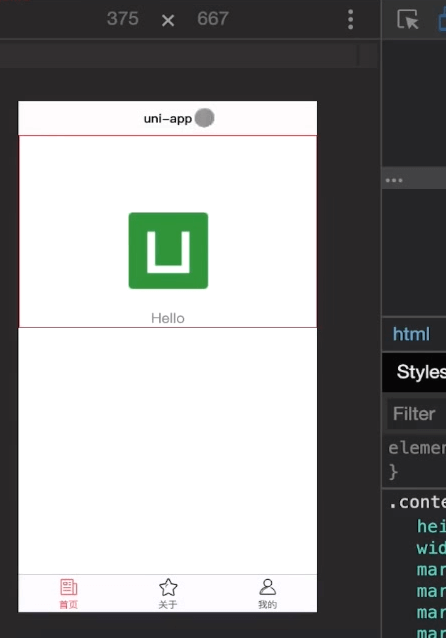
Task: Focus the Filter styles input field
Action: click(416, 414)
